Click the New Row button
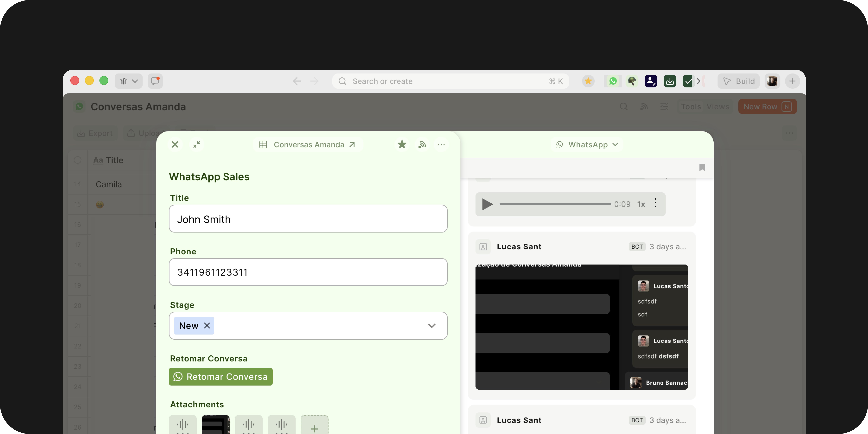868x434 pixels. click(x=767, y=106)
